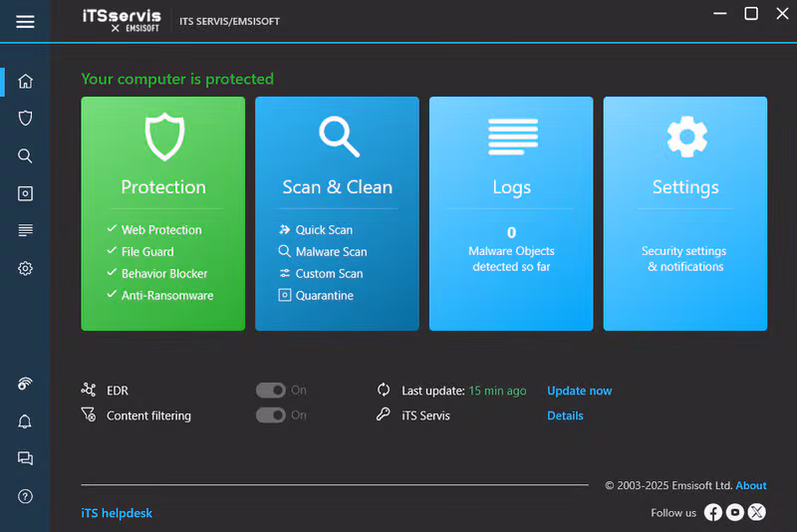Click the large Protection shield icon
The width and height of the screenshot is (797, 532).
[x=163, y=136]
